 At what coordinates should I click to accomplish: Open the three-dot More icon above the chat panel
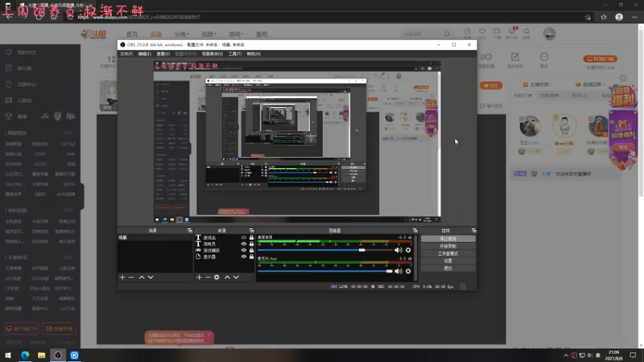(544, 56)
